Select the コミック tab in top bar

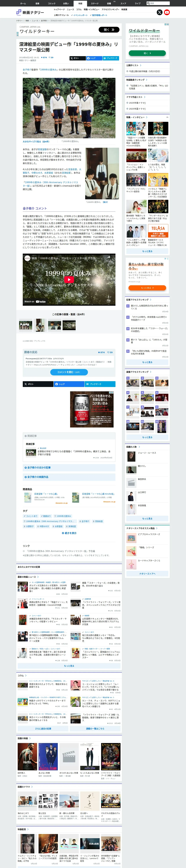tap(52, 3)
